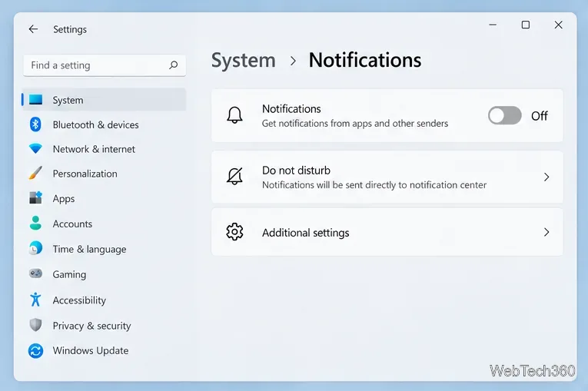
Task: Click the Personalization paintbrush icon
Action: tap(35, 173)
